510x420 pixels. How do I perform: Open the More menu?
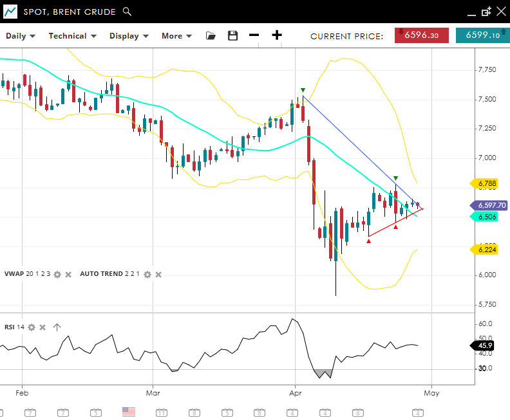tap(176, 36)
